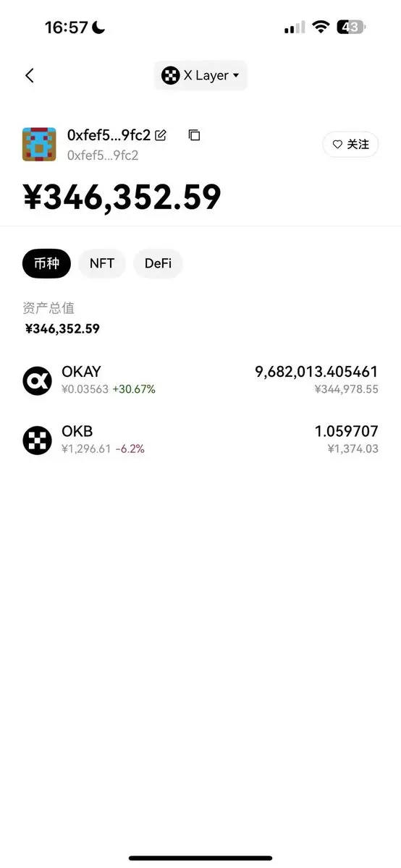Switch to the DeFi tab
The image size is (401, 868).
(158, 263)
